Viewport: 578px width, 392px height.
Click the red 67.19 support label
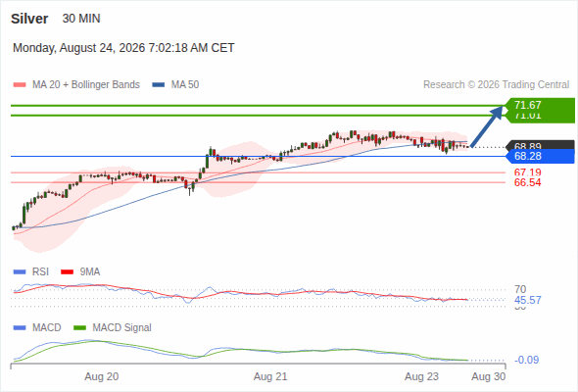point(527,172)
